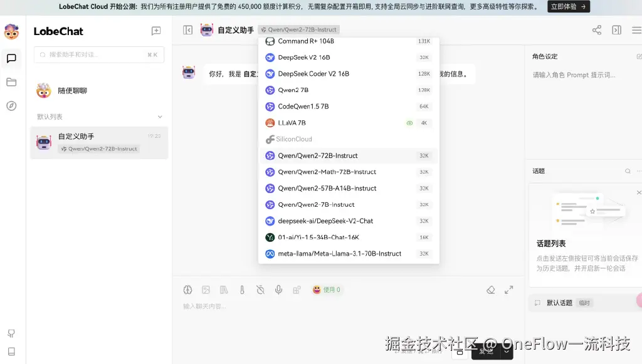Collapse the session list panel icon

pos(187,30)
